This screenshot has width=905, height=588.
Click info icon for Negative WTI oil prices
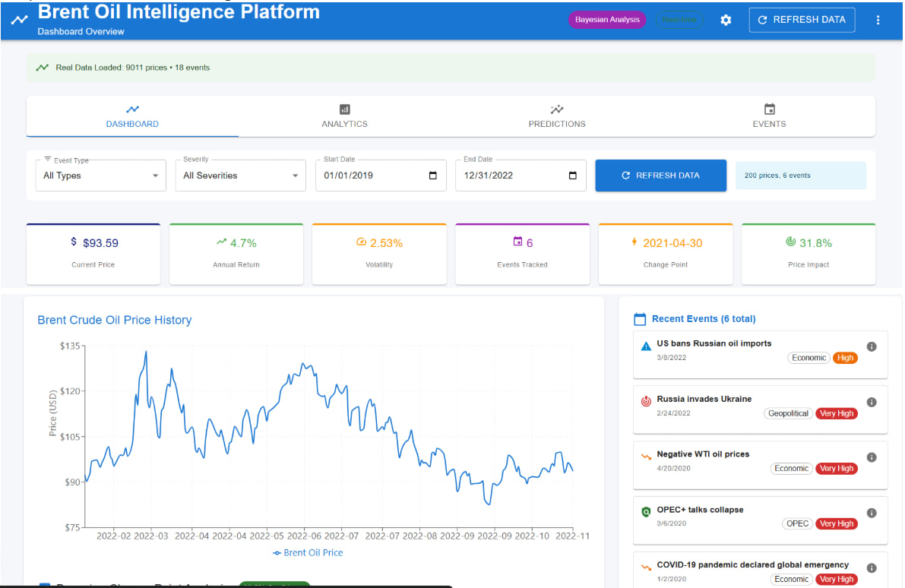872,457
